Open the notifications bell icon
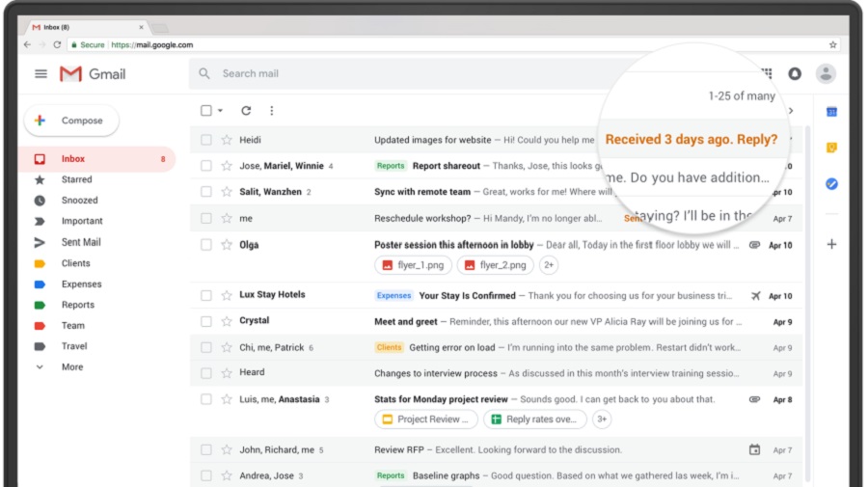Image resolution: width=868 pixels, height=487 pixels. click(x=795, y=73)
